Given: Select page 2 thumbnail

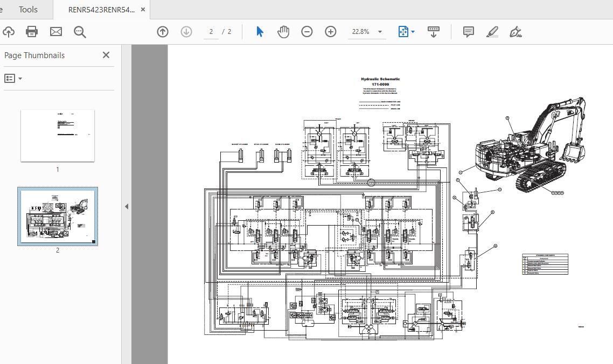Looking at the screenshot, I should (58, 216).
